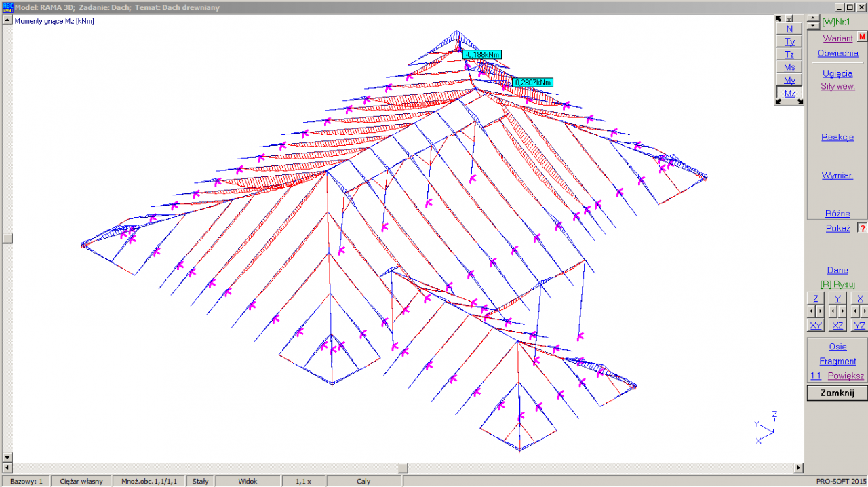
Task: Decrease the variant number with down arrow
Action: 812,26
